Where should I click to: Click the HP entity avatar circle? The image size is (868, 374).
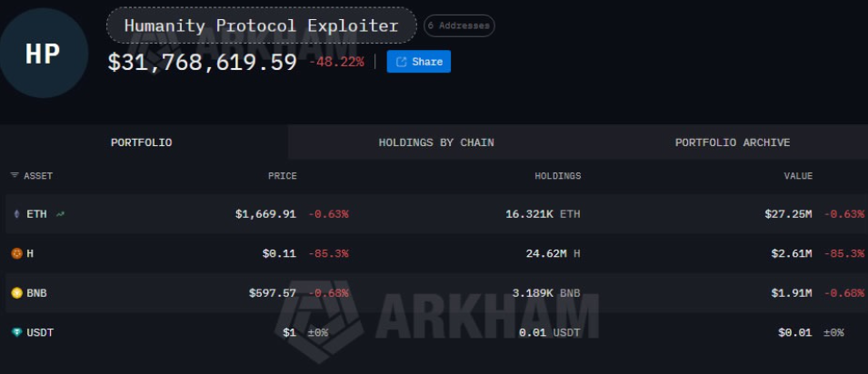pos(44,54)
